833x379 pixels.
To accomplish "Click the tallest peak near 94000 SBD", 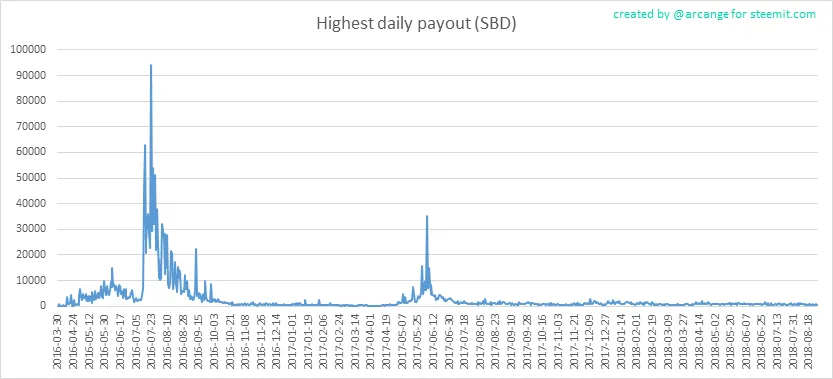I will [151, 65].
